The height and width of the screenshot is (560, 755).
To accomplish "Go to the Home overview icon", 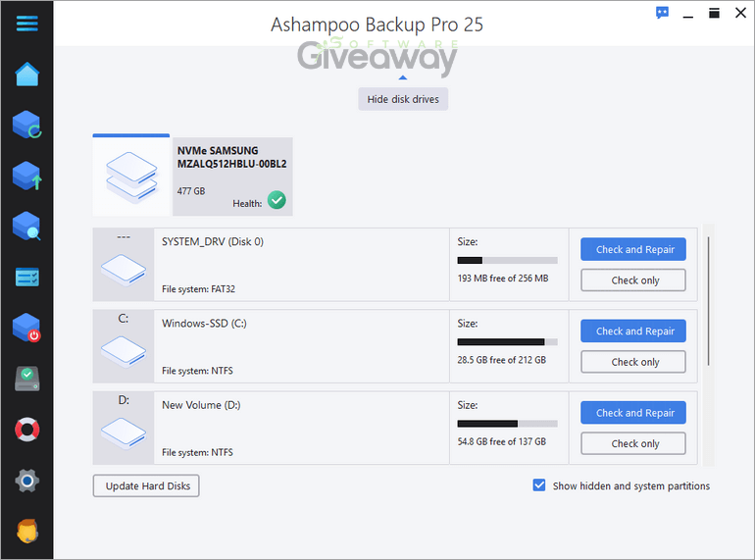I will 26,75.
